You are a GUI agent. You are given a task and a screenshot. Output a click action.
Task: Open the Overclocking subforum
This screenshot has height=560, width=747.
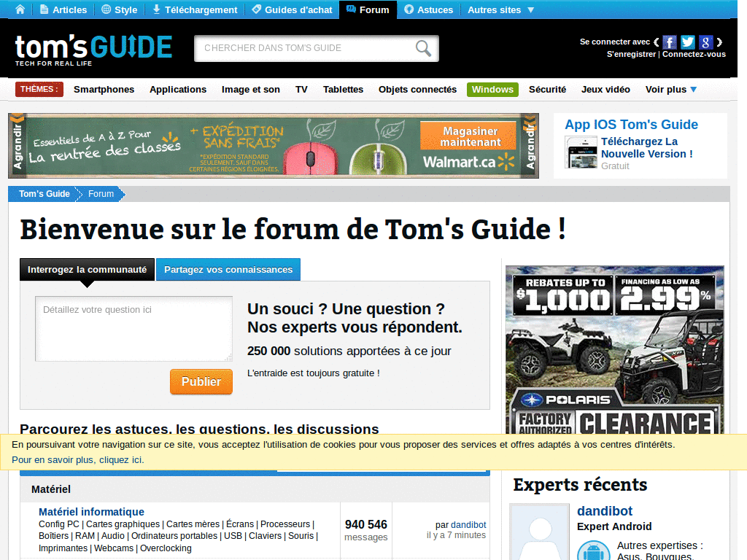tap(166, 548)
